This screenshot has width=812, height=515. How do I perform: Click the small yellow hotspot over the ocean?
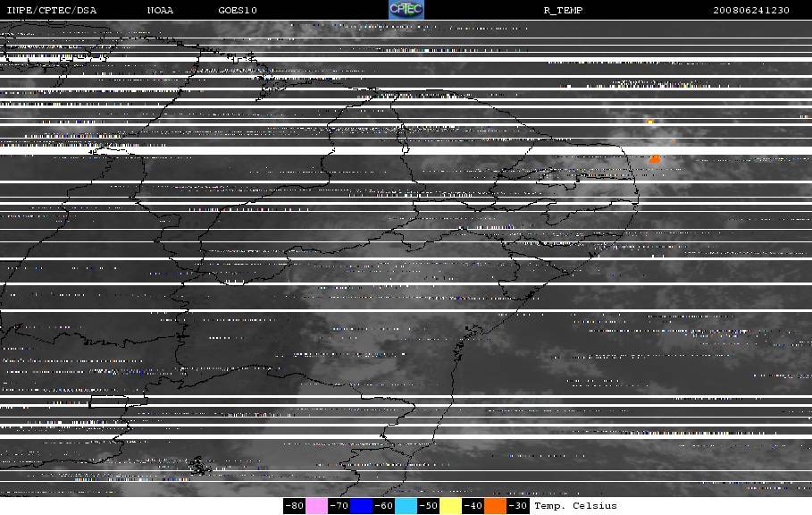click(650, 122)
